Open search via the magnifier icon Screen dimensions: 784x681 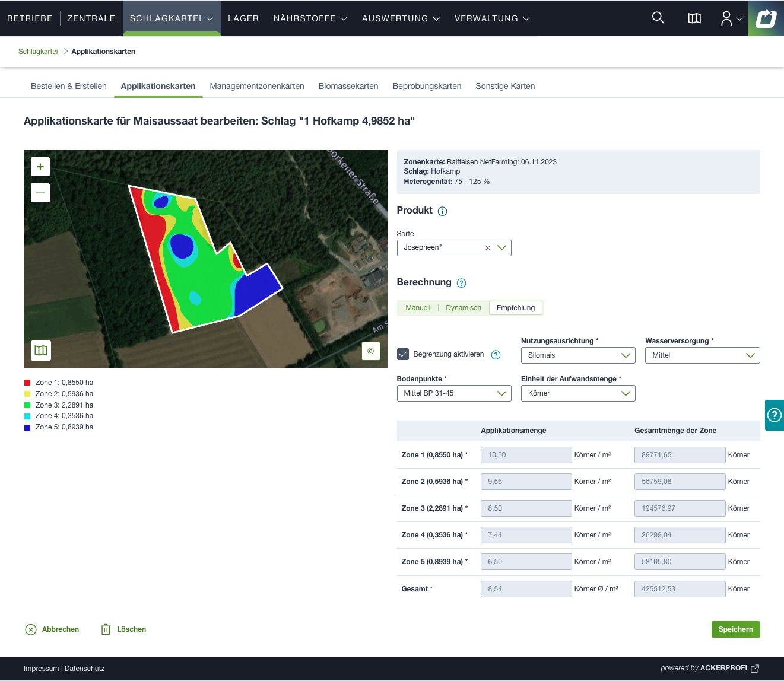(x=658, y=18)
